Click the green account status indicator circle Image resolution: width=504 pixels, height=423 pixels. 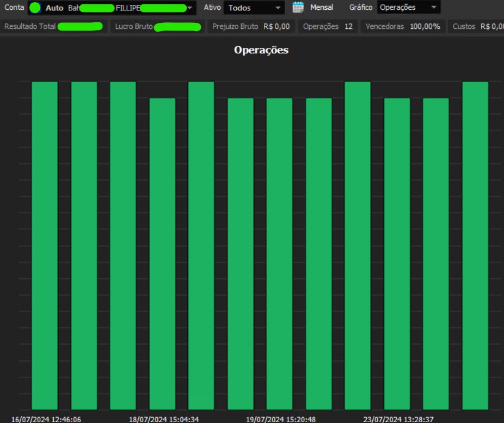(x=34, y=7)
